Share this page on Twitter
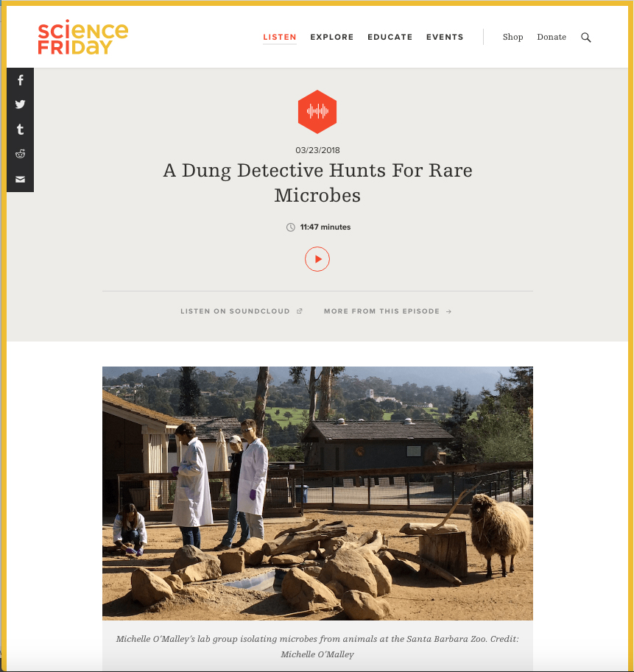The image size is (634, 672). tap(20, 104)
